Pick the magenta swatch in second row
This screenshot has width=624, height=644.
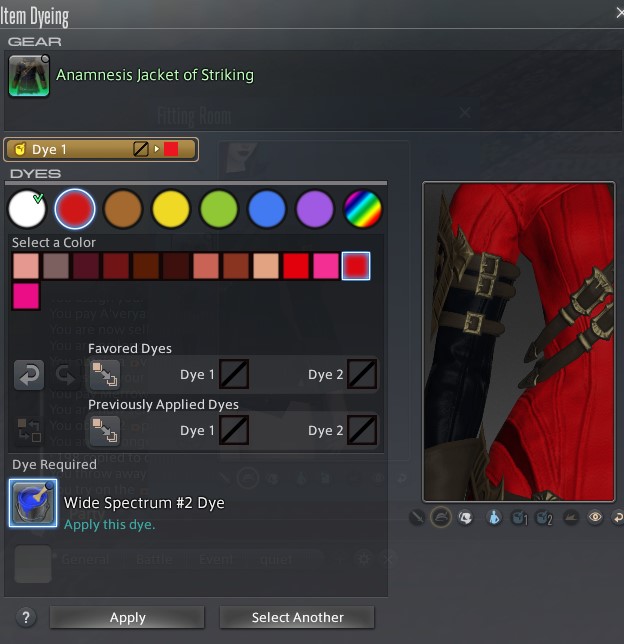tap(26, 296)
